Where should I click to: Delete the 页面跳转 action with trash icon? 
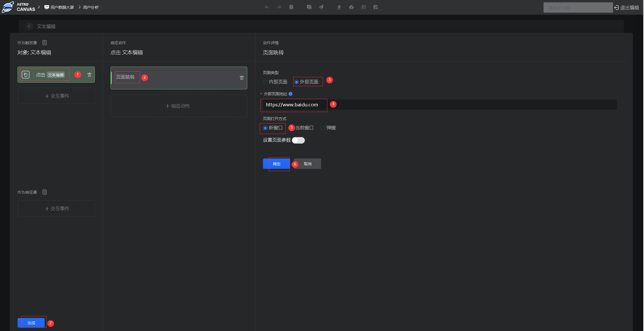242,78
